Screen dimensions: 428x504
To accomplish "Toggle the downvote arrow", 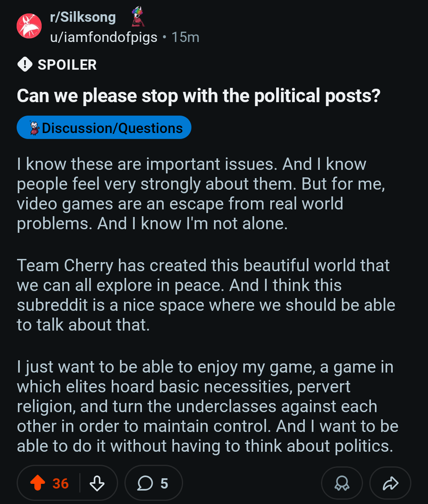I will (97, 483).
